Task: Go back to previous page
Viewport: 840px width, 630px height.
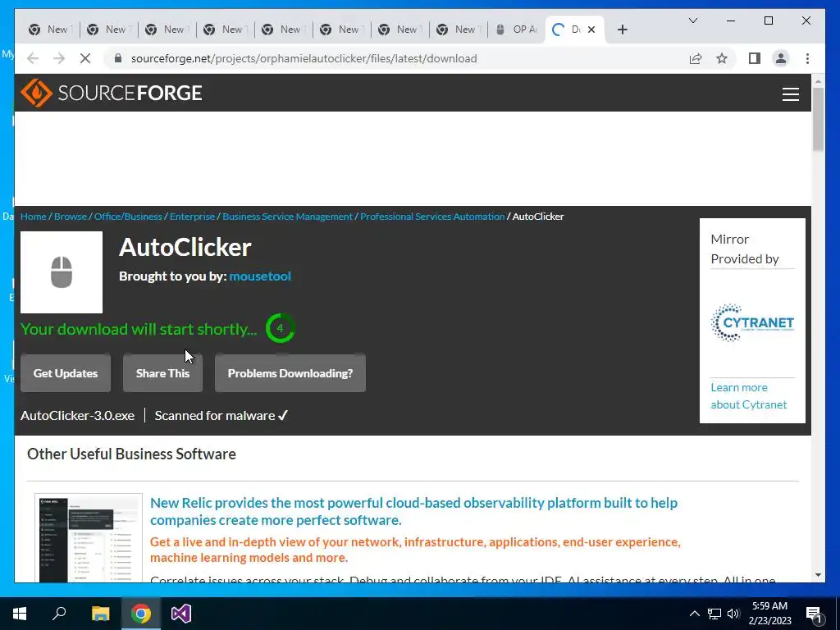Action: click(33, 58)
